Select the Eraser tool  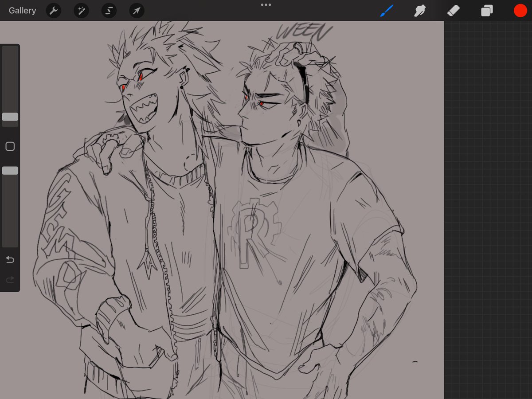[x=454, y=11]
